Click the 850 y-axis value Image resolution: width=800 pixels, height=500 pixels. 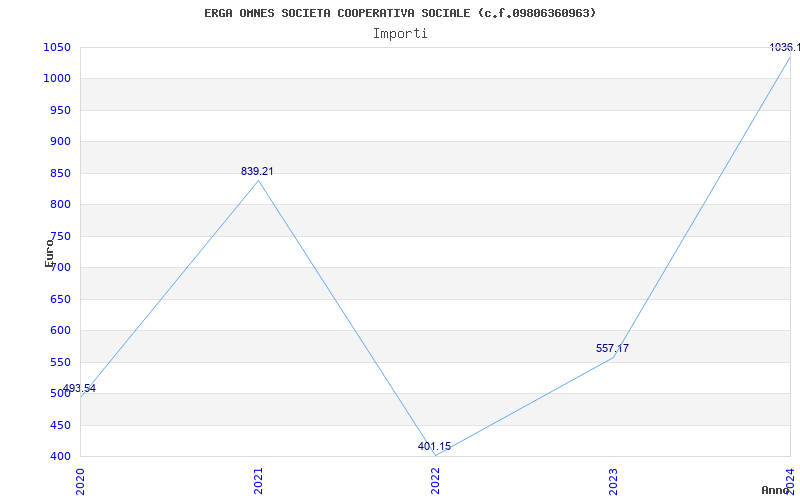click(60, 173)
